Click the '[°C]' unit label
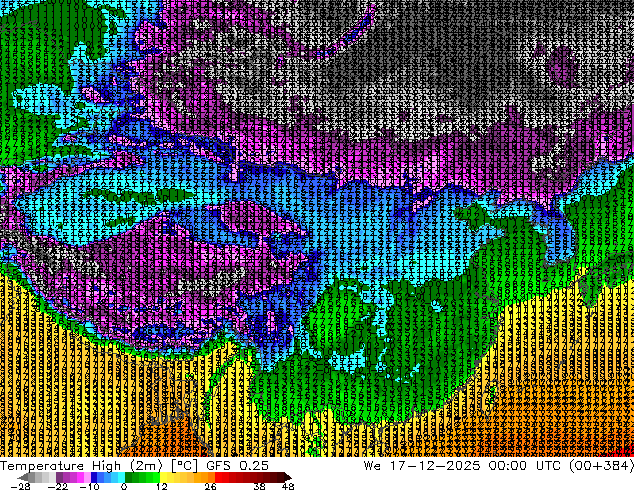Viewport: 634px width, 490px height. pyautogui.click(x=184, y=466)
